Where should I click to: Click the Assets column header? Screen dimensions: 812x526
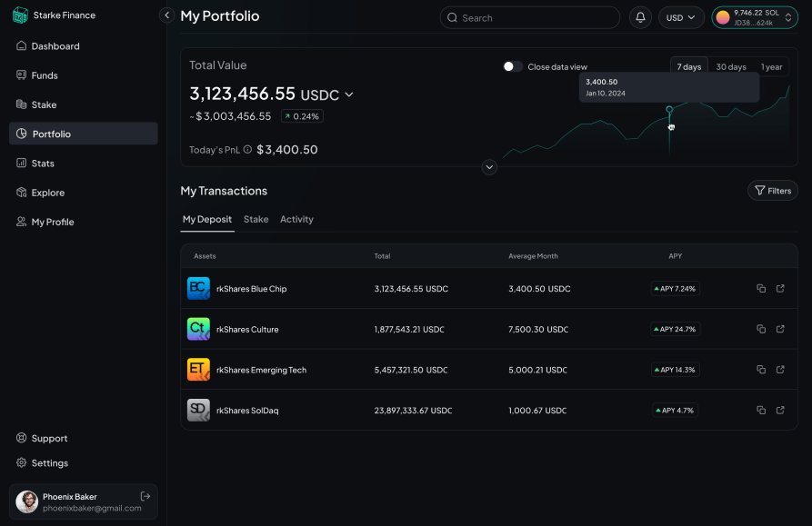(205, 256)
